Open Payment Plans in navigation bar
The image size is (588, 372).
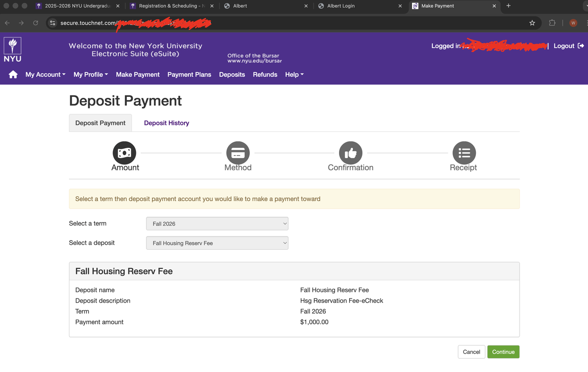point(189,74)
